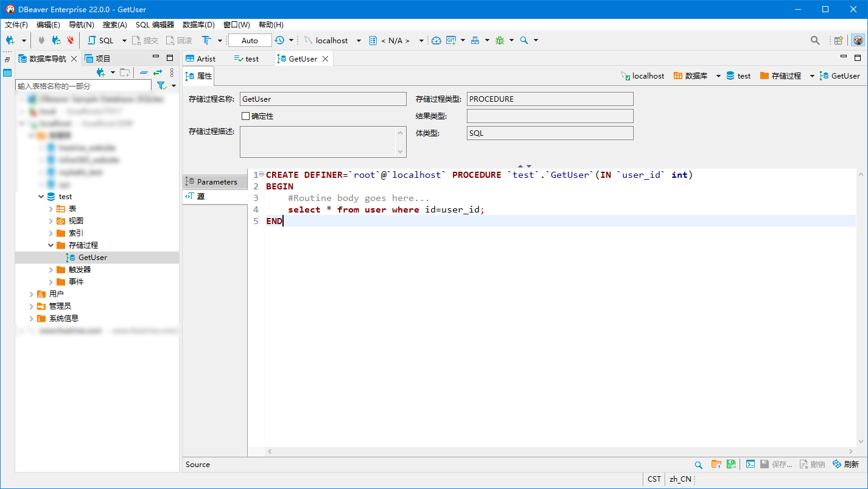Screen dimensions: 868x489
Task: Click the network tools icon in toolbar
Action: pos(475,40)
